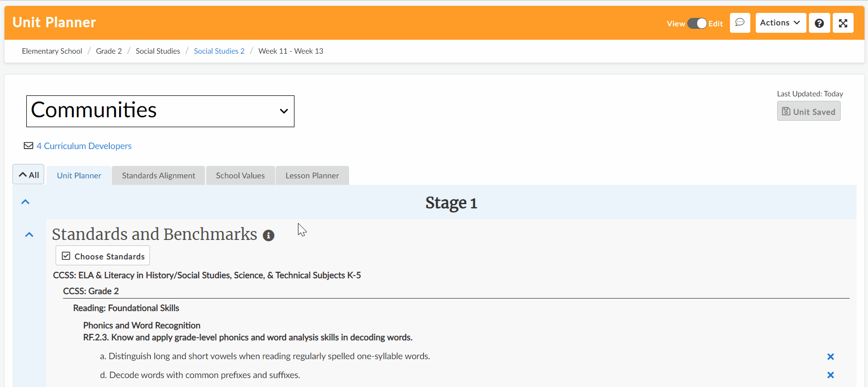Click the Week 11 - Week 13 breadcrumb

(x=290, y=51)
